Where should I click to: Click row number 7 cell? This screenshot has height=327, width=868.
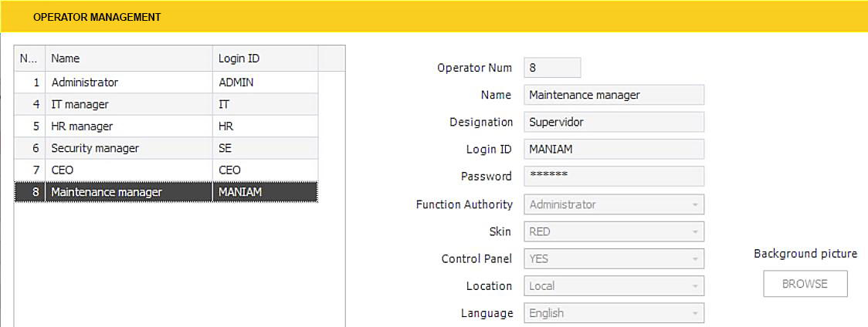(30, 170)
